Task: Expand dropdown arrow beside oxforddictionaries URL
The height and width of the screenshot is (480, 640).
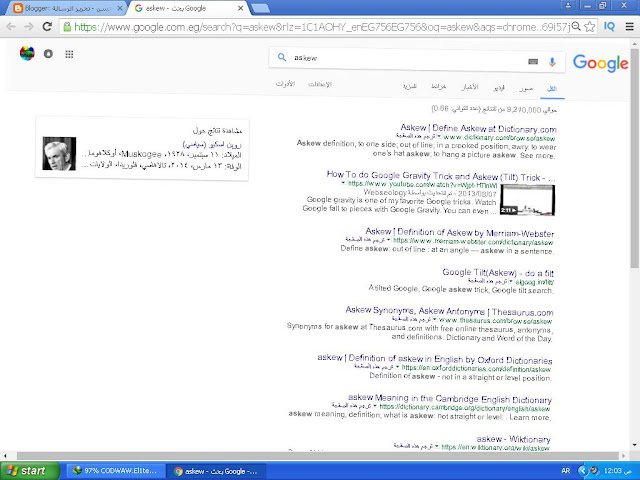Action: [x=397, y=367]
